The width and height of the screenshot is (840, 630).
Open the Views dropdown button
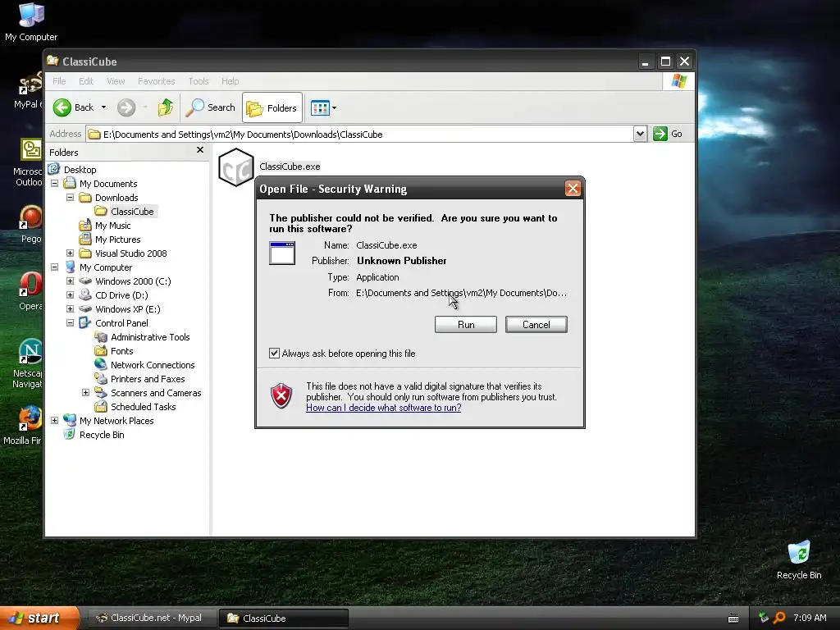point(323,108)
